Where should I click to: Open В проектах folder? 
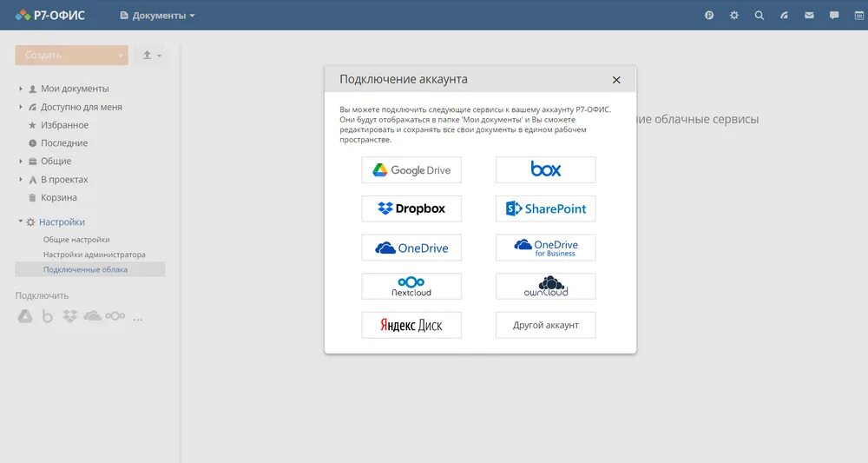[x=64, y=180]
